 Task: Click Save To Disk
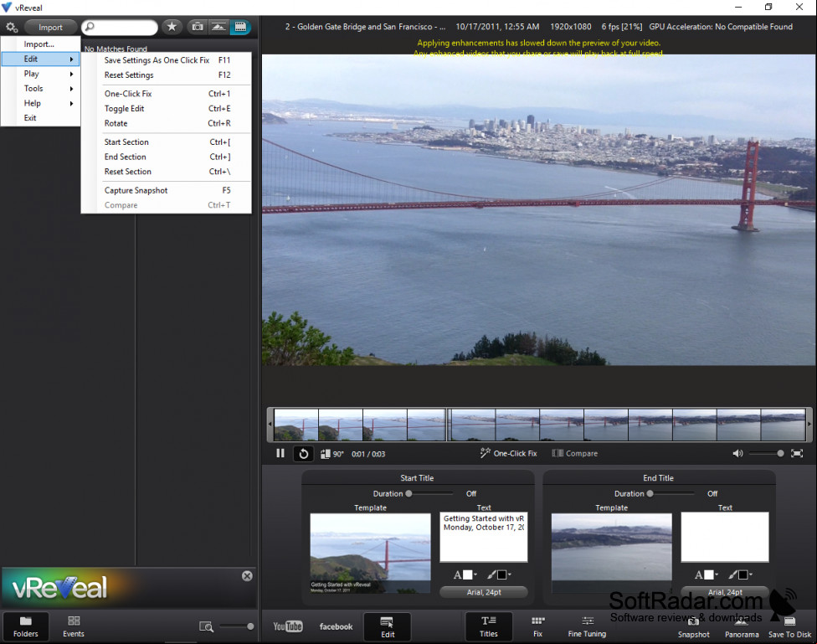coord(789,627)
